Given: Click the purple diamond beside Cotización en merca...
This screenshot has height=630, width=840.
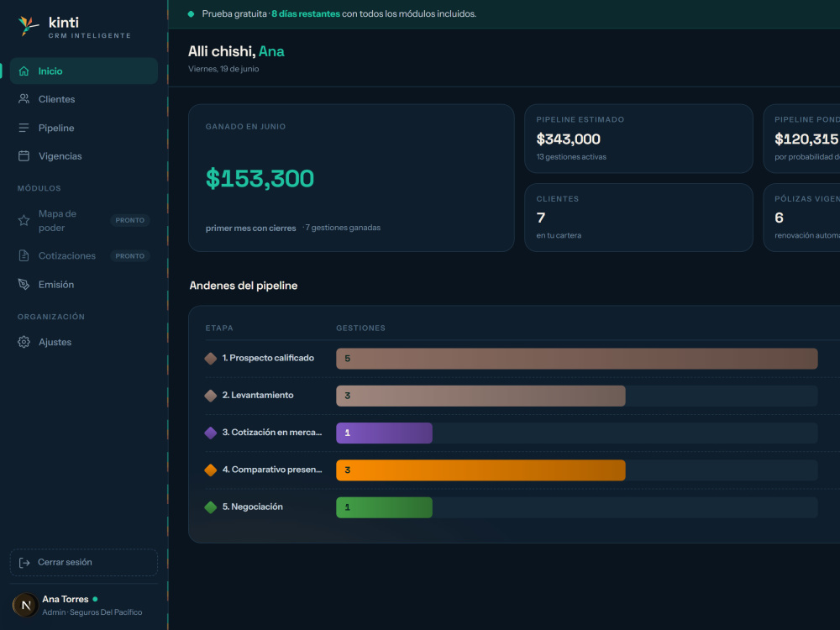Looking at the screenshot, I should 211,433.
